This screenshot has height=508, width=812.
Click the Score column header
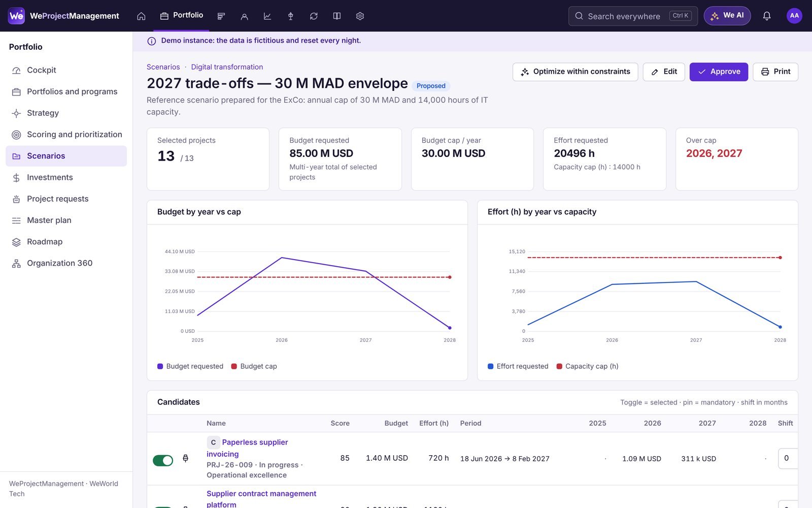click(x=340, y=423)
